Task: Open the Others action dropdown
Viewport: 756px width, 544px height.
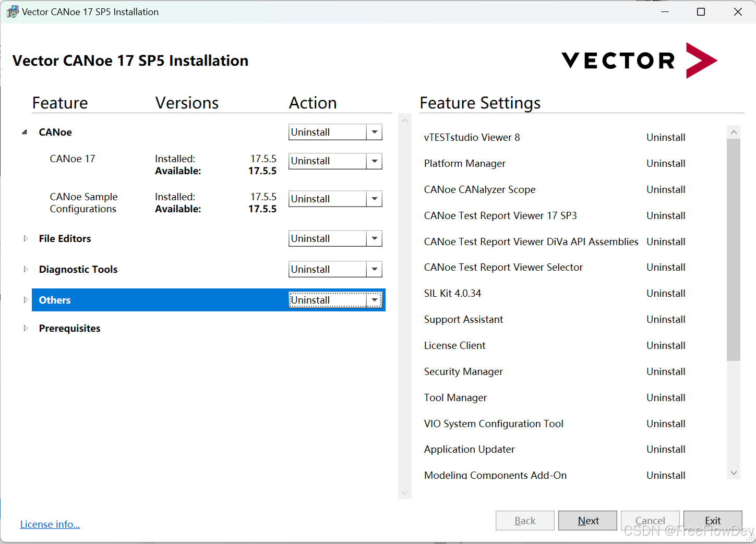Action: tap(374, 300)
